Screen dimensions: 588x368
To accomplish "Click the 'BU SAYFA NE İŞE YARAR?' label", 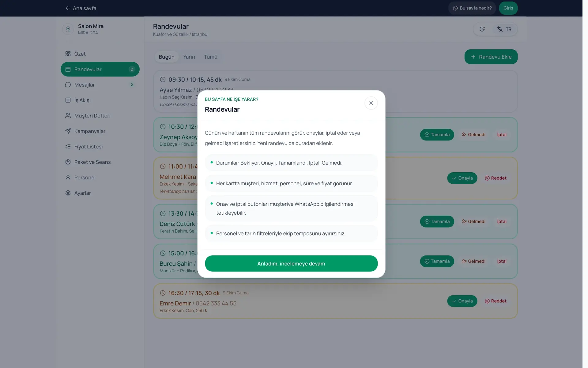I will tap(232, 99).
